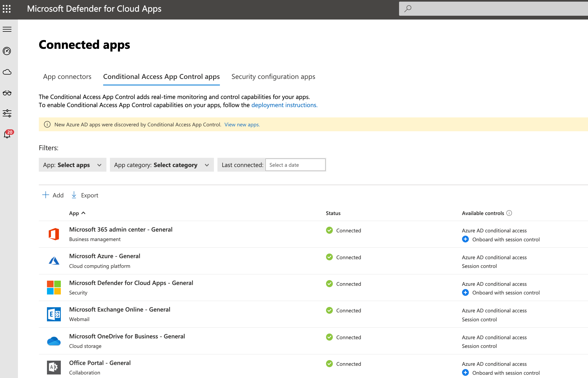This screenshot has height=378, width=588.
Task: Click plus icon for Office Portal onboarding
Action: click(x=465, y=373)
